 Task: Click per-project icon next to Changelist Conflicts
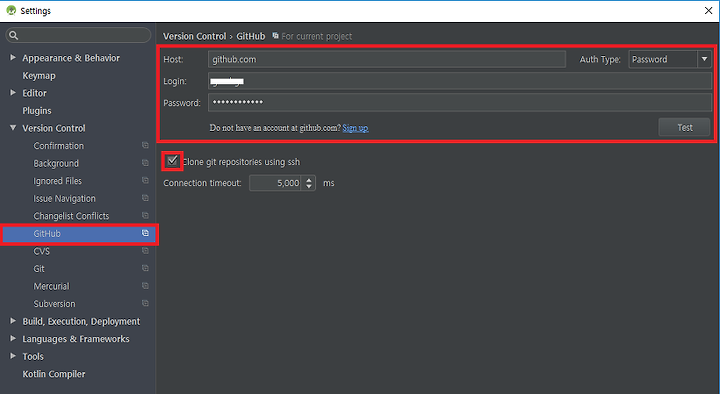click(145, 215)
